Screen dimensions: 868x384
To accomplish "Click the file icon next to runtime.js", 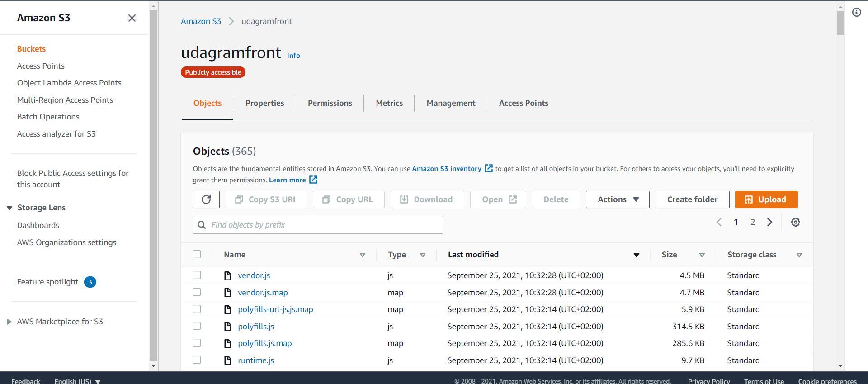I will pos(228,360).
